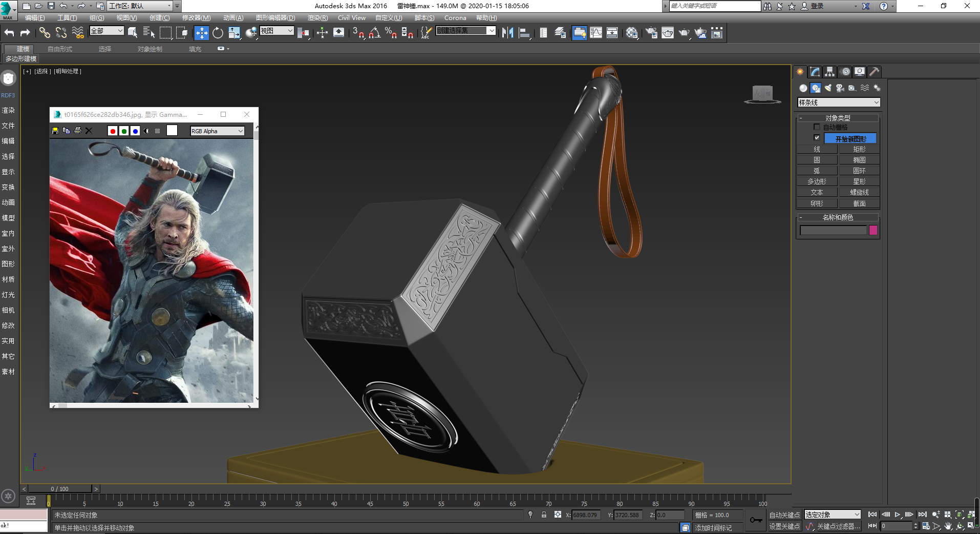Open the Layer Explorer toggle
The height and width of the screenshot is (534, 980).
click(560, 33)
